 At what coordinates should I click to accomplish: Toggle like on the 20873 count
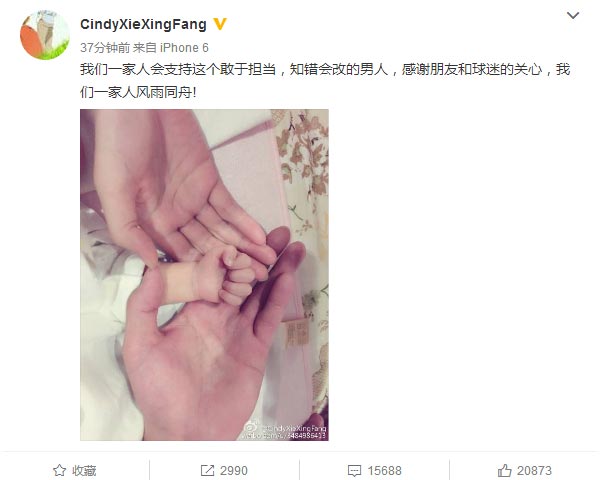point(534,470)
